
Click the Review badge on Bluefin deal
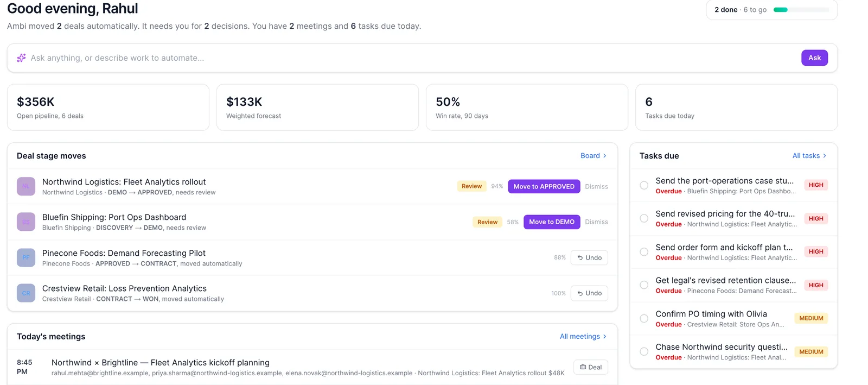pyautogui.click(x=487, y=222)
